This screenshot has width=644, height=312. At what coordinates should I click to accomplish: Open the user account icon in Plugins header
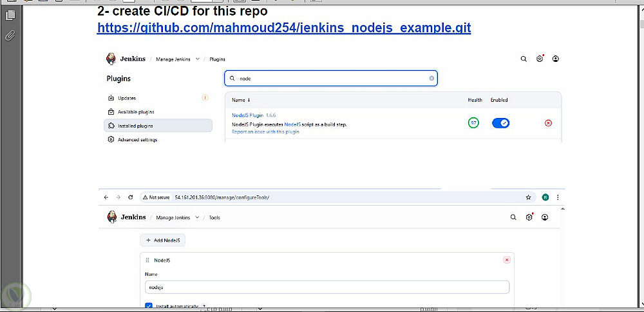click(556, 59)
